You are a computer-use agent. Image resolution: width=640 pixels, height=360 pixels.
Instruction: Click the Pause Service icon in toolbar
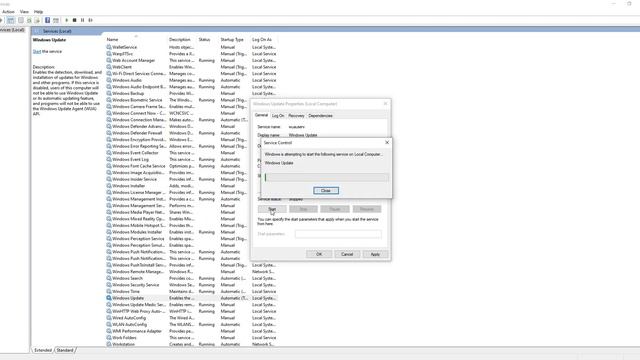click(82, 20)
